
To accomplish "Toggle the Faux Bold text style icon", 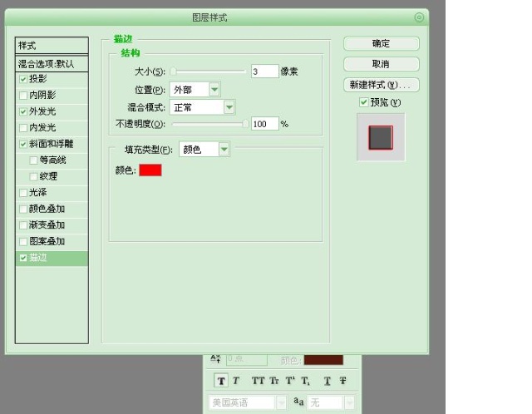I will (x=222, y=381).
